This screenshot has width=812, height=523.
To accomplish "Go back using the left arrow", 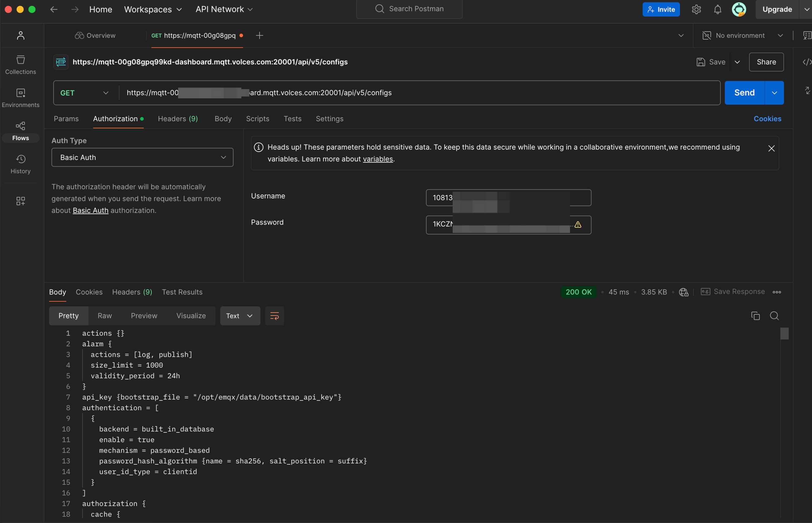I will click(54, 9).
